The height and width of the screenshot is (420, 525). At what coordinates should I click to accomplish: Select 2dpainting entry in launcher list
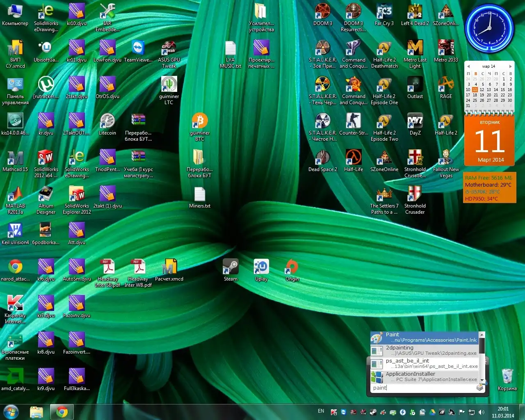(x=424, y=350)
